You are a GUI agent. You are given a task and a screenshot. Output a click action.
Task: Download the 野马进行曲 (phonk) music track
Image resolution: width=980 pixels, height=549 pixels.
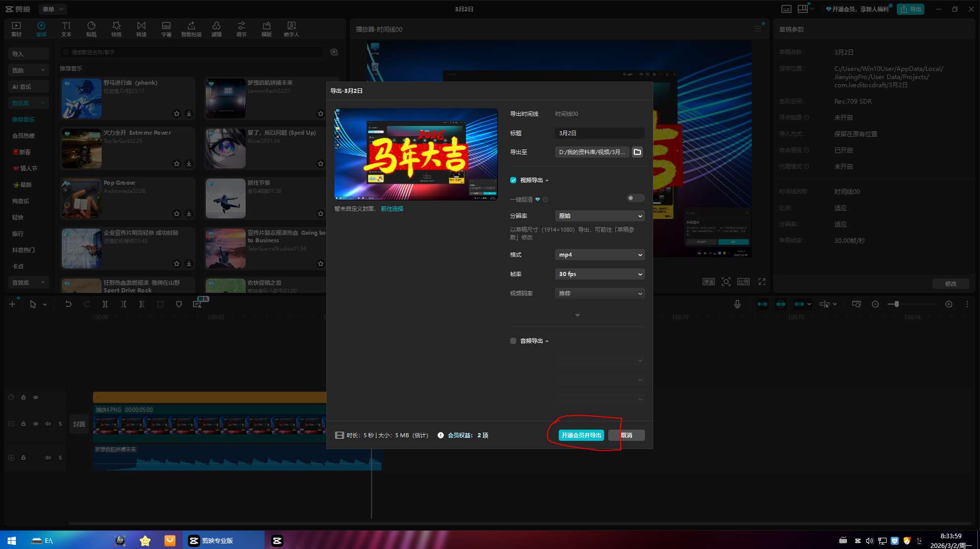pyautogui.click(x=189, y=114)
